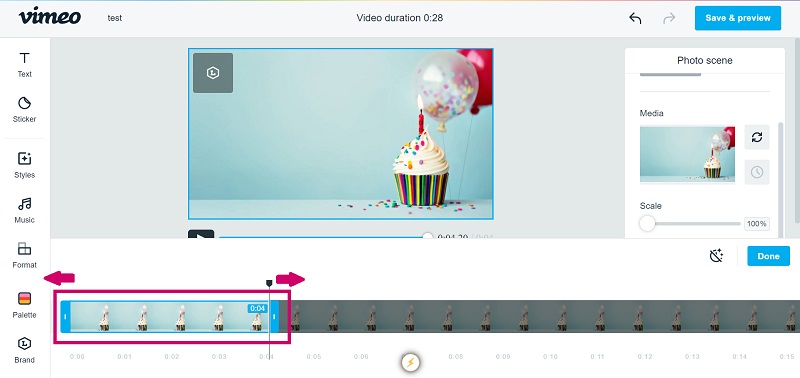Click the 'Video duration 0:28' text

point(399,18)
